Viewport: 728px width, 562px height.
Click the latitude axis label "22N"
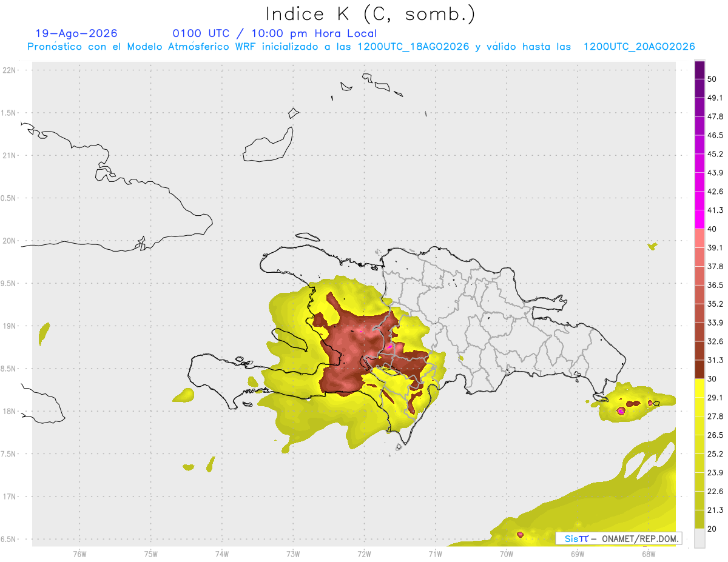(x=9, y=70)
